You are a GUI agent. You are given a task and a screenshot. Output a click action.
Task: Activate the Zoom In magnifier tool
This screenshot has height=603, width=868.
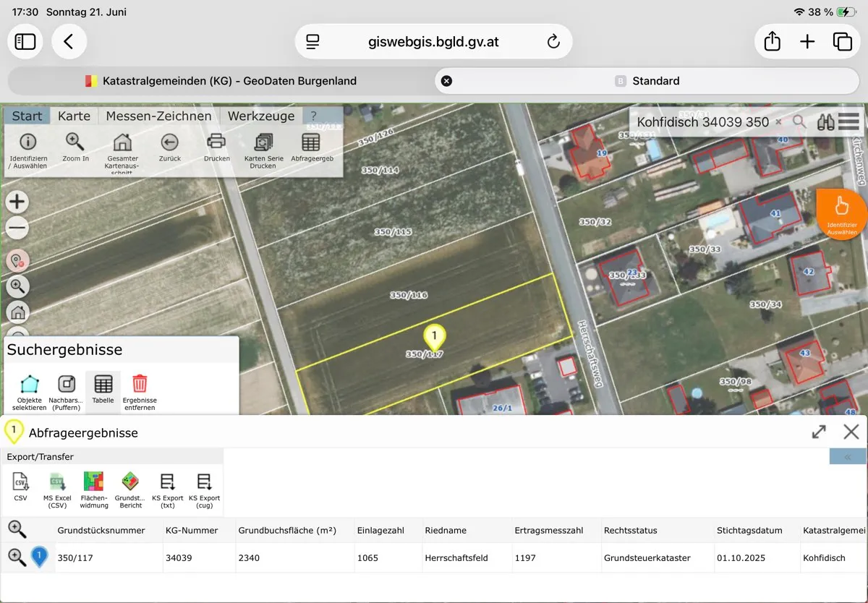click(75, 147)
